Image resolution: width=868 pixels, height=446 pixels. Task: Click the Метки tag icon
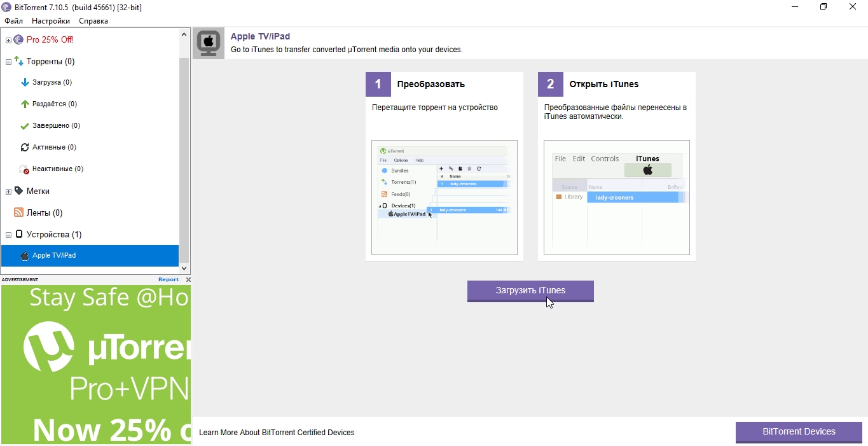(x=18, y=191)
